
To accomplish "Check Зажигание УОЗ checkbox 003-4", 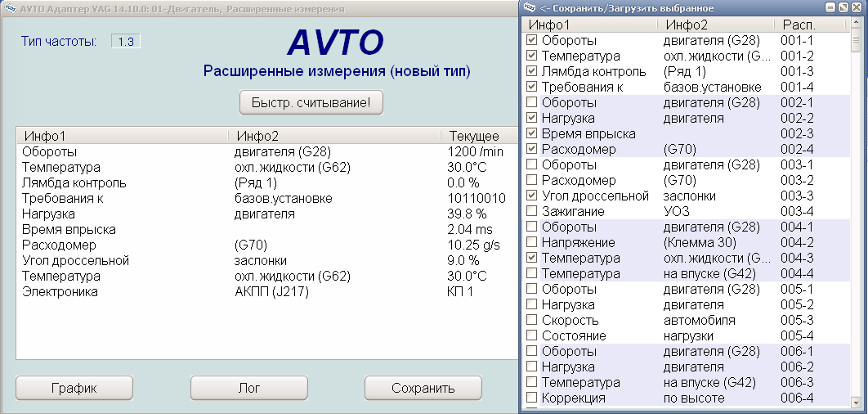I will 531,211.
